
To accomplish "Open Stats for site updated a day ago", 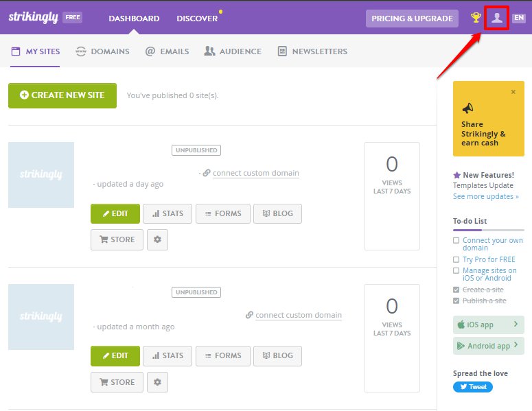I will click(x=167, y=213).
